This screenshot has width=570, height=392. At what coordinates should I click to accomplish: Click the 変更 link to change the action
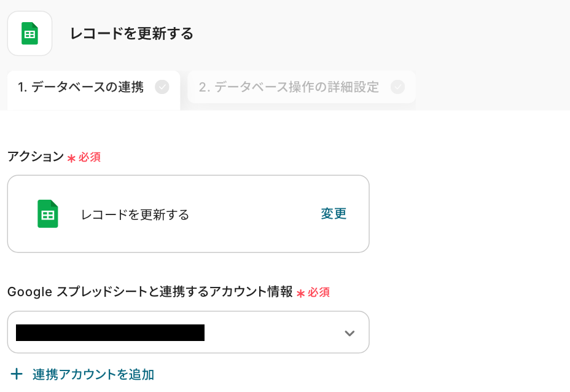(x=334, y=214)
